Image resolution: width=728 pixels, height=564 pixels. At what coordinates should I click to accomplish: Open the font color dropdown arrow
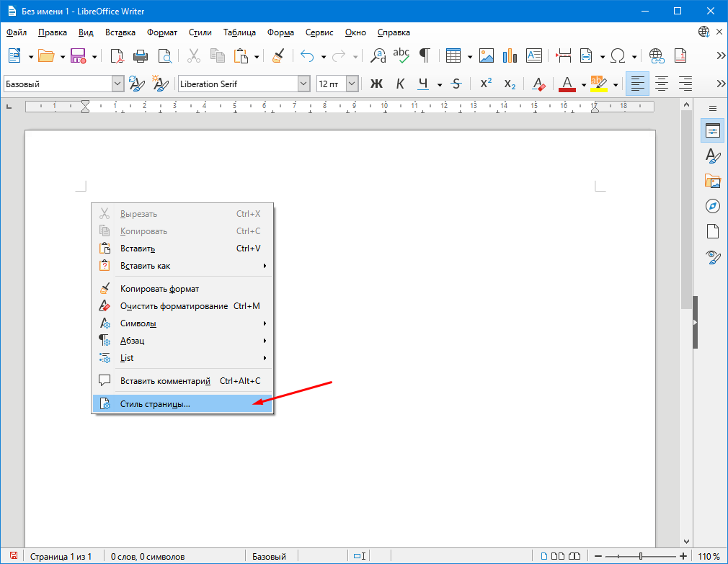pos(584,85)
